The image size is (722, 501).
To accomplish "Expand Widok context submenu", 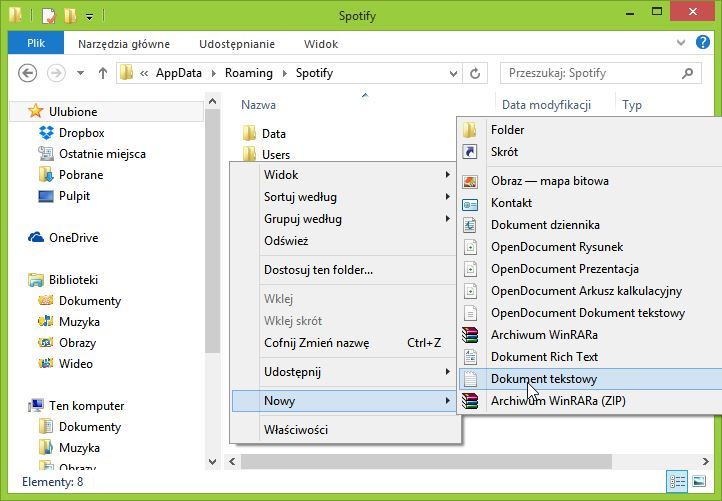I will (344, 175).
